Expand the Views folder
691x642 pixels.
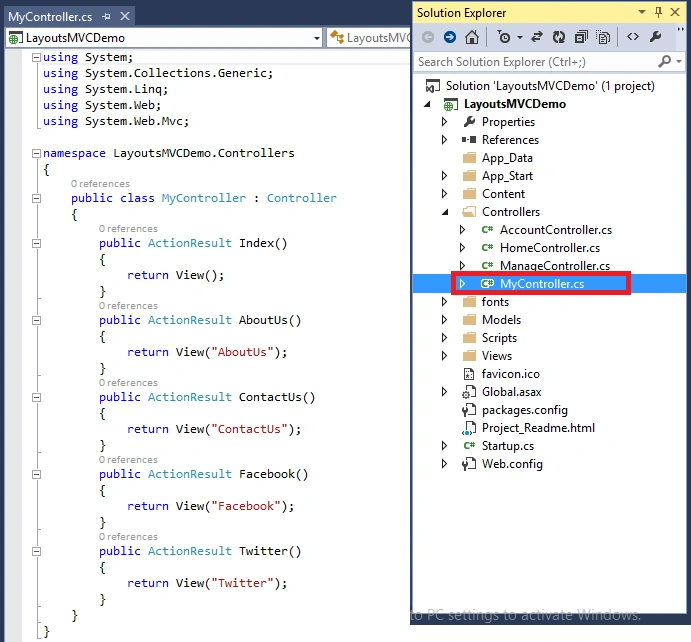444,356
